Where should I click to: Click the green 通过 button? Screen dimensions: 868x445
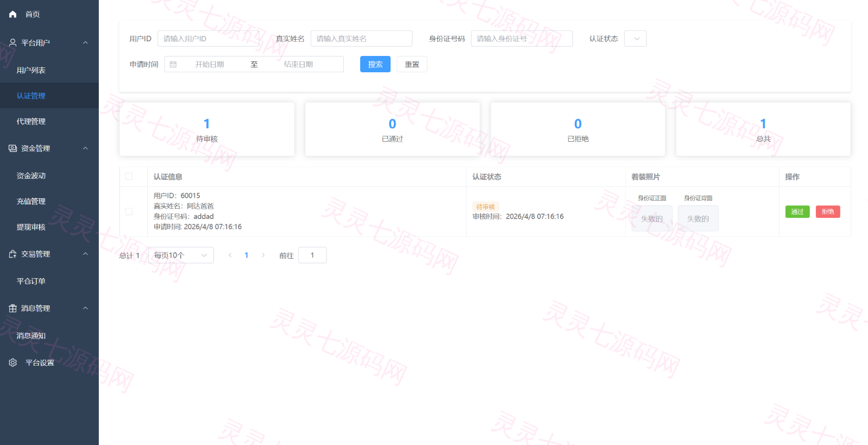tap(797, 212)
